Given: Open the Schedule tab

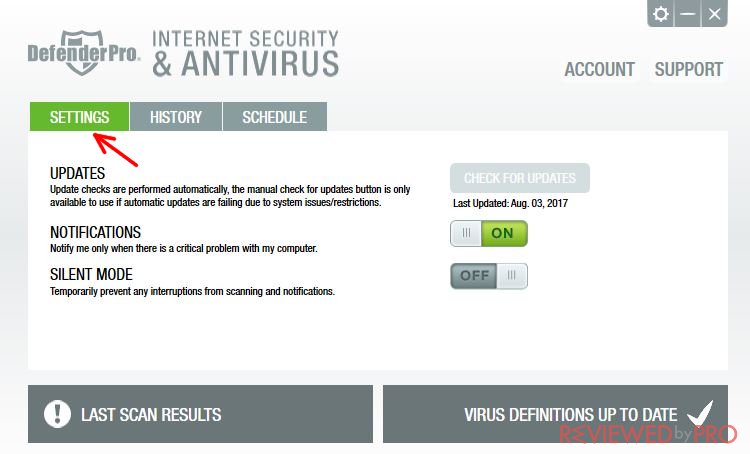Looking at the screenshot, I should click(x=275, y=116).
